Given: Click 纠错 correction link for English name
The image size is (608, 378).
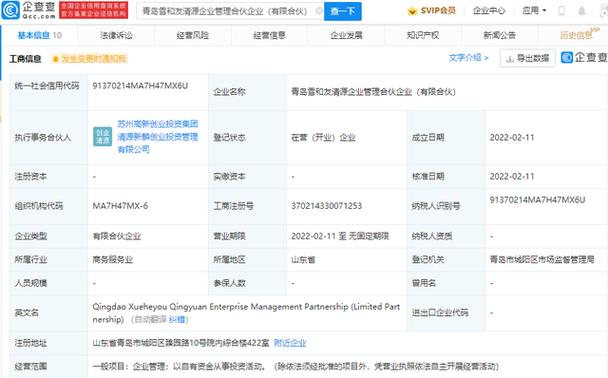Looking at the screenshot, I should tap(178, 319).
